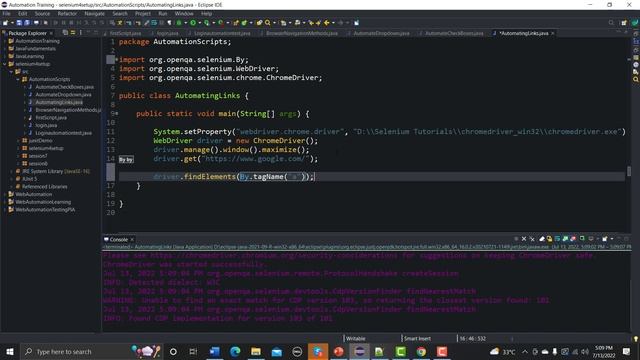The width and height of the screenshot is (640, 360).
Task: Click the External Tools run icon
Action: pos(221,23)
